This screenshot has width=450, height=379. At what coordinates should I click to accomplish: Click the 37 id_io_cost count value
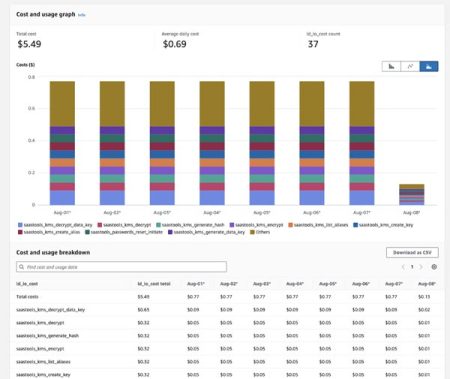(313, 44)
